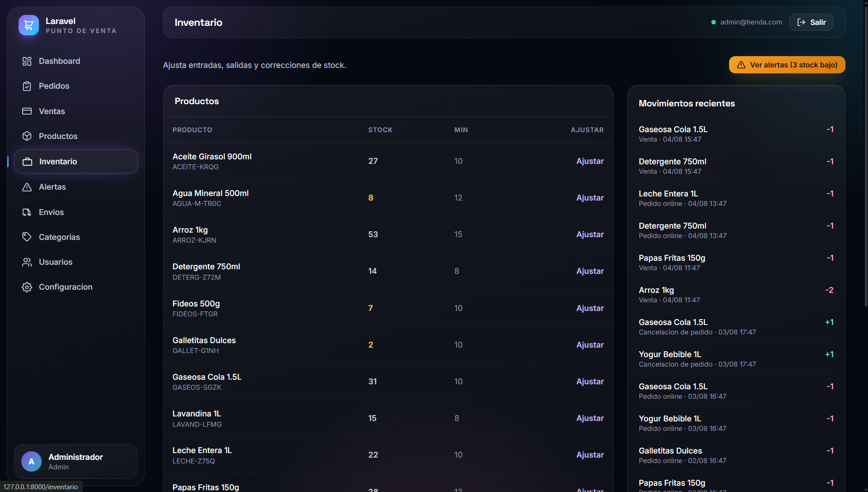The width and height of the screenshot is (868, 492).
Task: Click Yogur Bebible 1L cancelacion +1 entry
Action: point(736,358)
